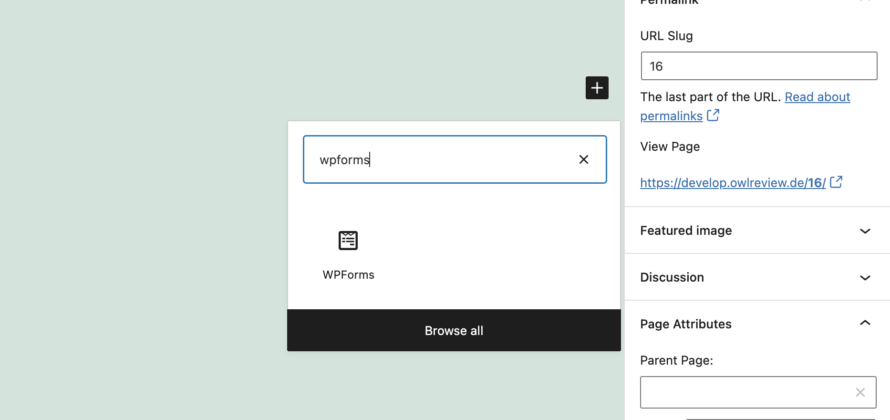This screenshot has height=420, width=890.
Task: Clear the block search with the X icon
Action: [584, 160]
